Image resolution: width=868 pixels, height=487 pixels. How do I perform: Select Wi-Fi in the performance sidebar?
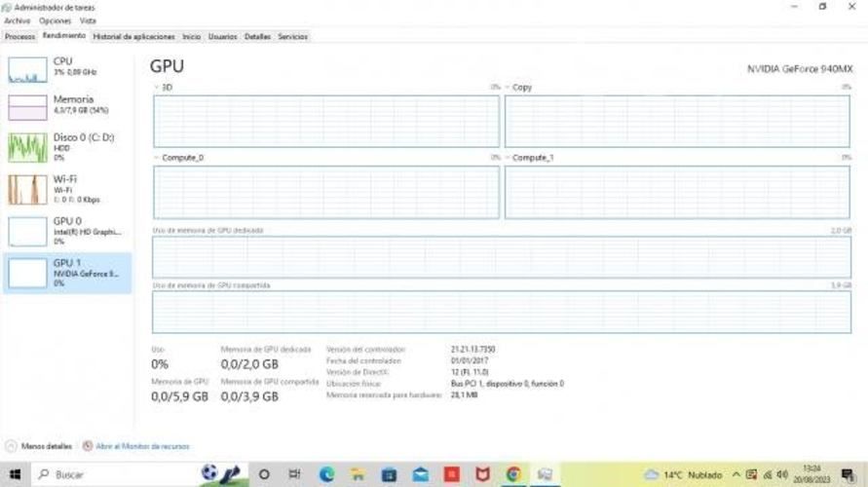point(67,189)
